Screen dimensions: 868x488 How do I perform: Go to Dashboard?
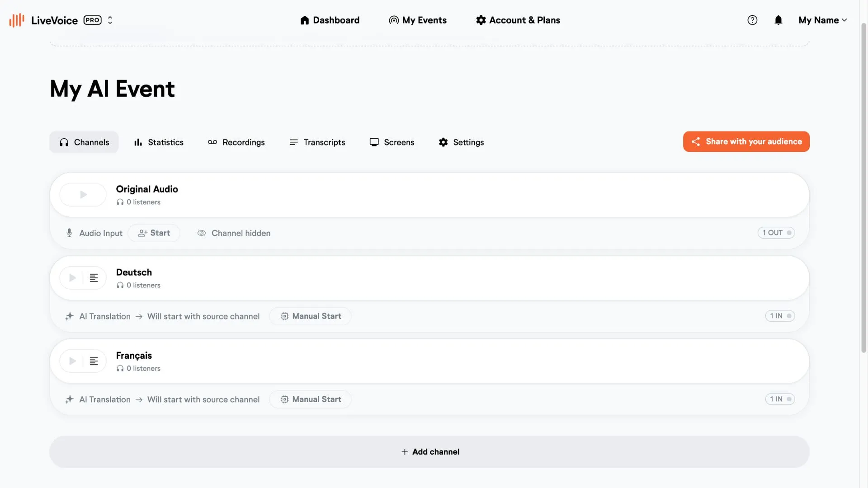click(x=330, y=20)
